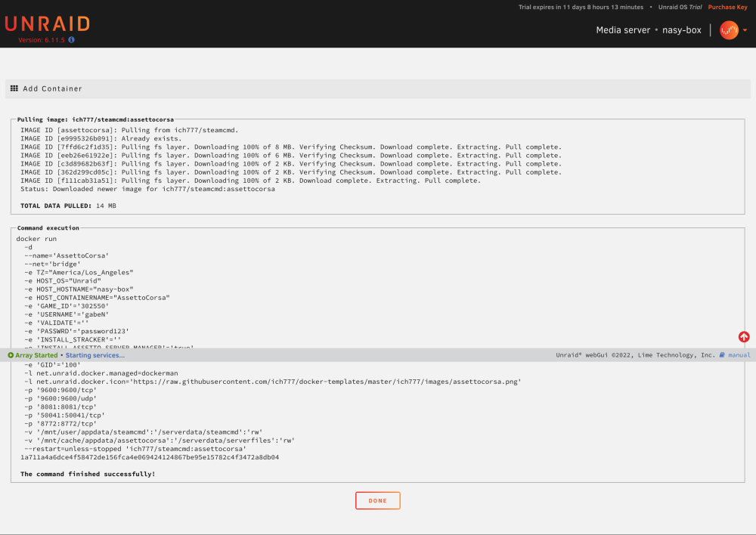Open the Purchase Key link
The height and width of the screenshot is (535, 756).
[727, 8]
